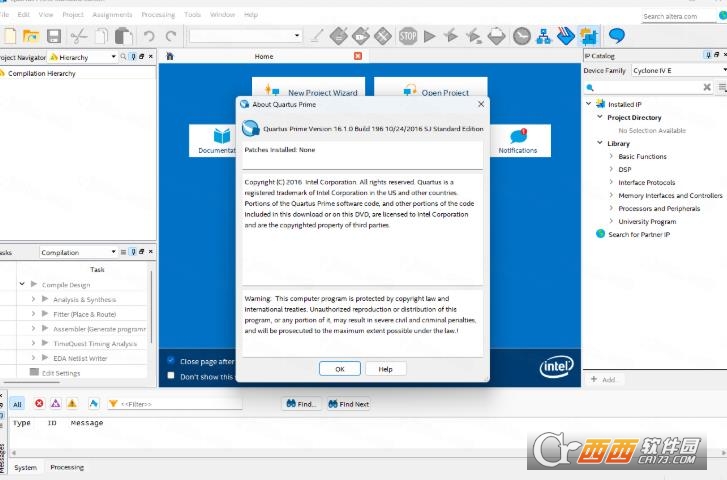727x480 pixels.
Task: Open Platform Designer chip icon
Action: 589,36
